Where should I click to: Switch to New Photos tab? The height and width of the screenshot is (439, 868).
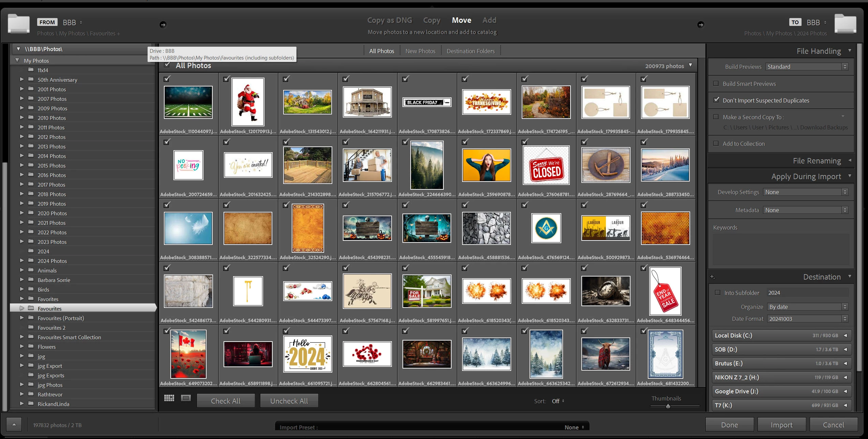(x=420, y=51)
